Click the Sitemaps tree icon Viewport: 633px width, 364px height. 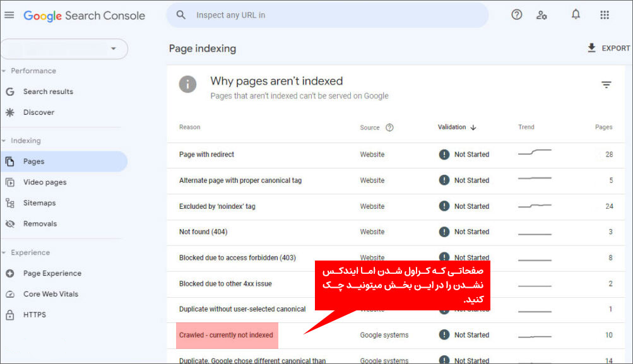click(x=10, y=203)
